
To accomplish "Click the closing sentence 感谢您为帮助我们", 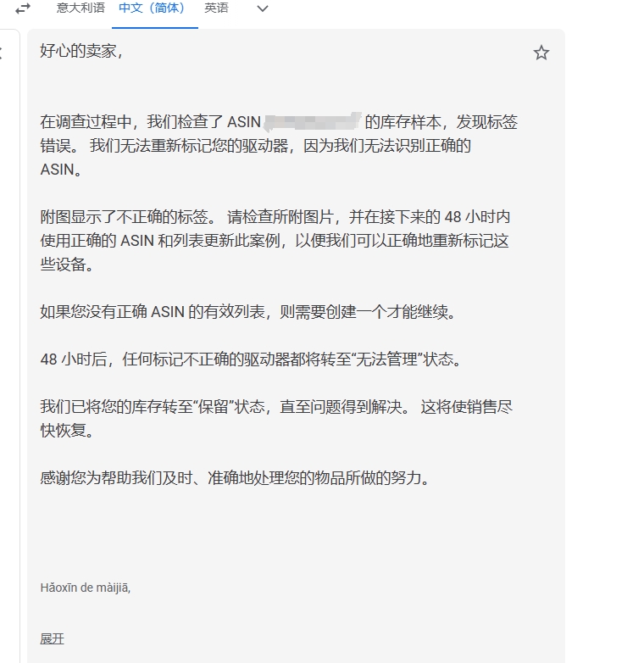I will pyautogui.click(x=236, y=478).
